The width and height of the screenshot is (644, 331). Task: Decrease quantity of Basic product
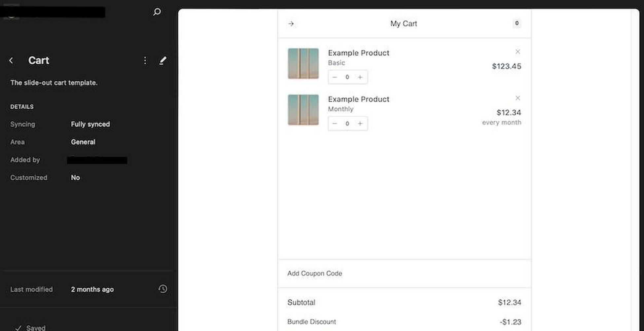[x=335, y=77]
